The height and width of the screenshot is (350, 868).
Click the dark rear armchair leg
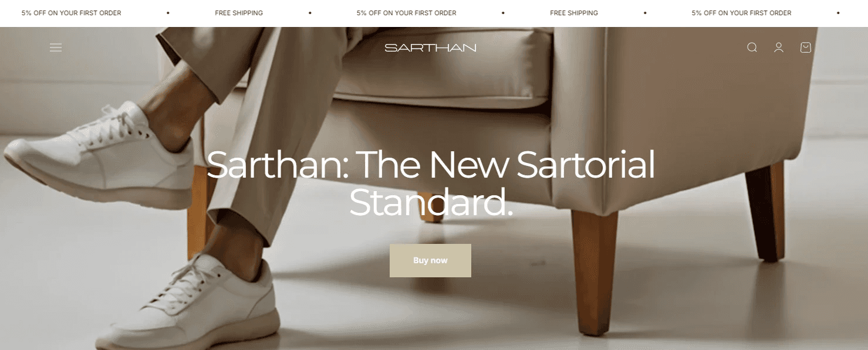point(766,211)
